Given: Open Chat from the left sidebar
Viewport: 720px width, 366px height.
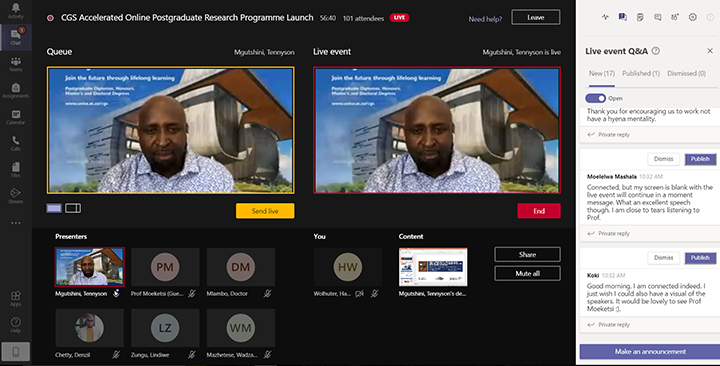Looking at the screenshot, I should [x=16, y=37].
